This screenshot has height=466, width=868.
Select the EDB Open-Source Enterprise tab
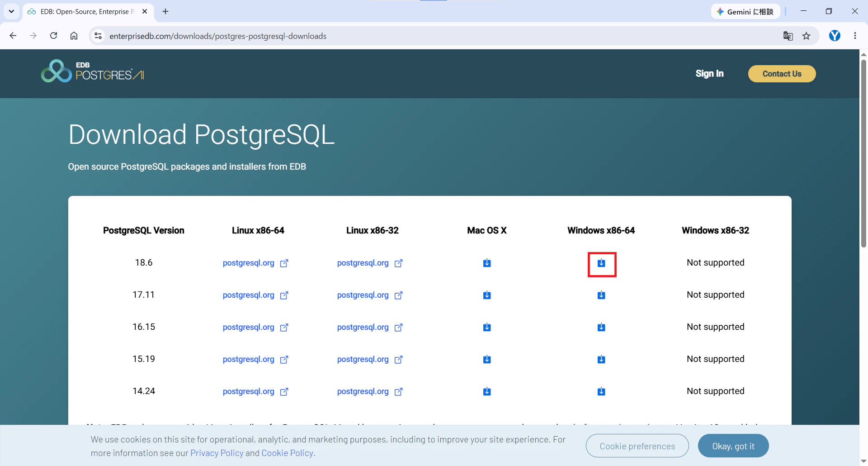click(x=87, y=12)
